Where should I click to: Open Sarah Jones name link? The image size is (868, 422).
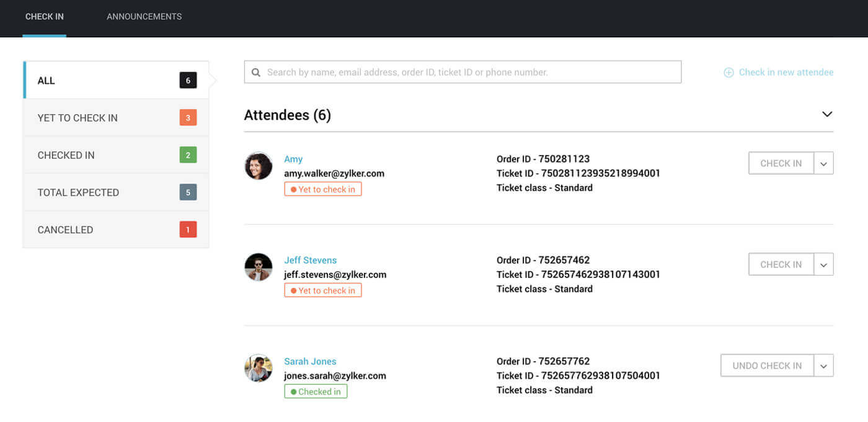310,361
